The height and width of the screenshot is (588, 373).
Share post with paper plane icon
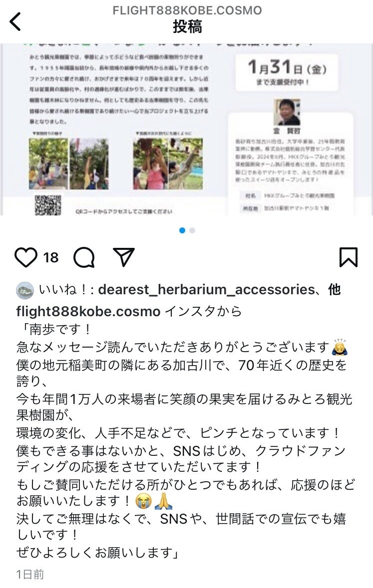[x=123, y=257]
